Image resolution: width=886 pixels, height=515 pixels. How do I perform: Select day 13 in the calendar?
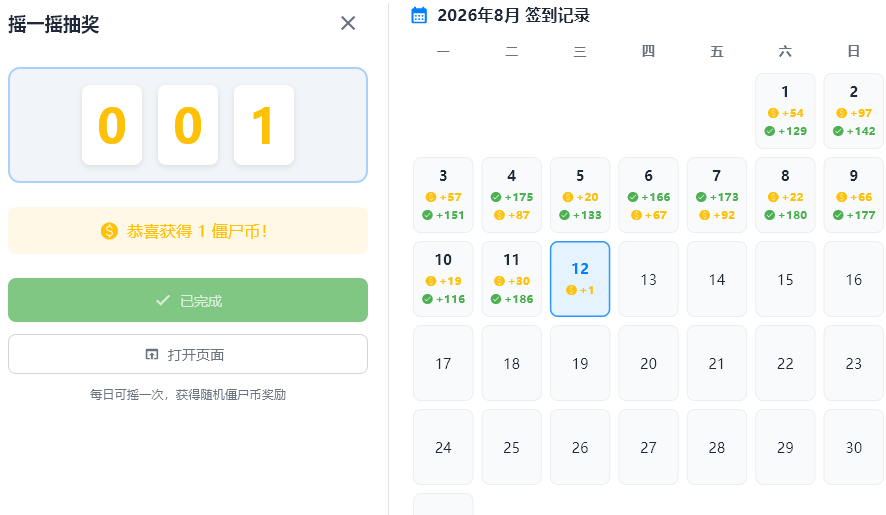pyautogui.click(x=648, y=279)
